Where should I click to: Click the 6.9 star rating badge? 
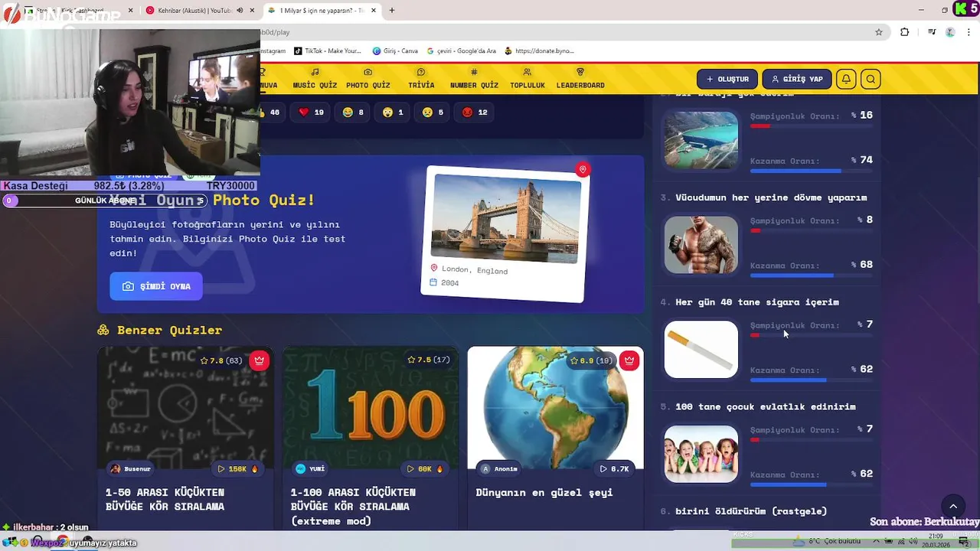593,360
